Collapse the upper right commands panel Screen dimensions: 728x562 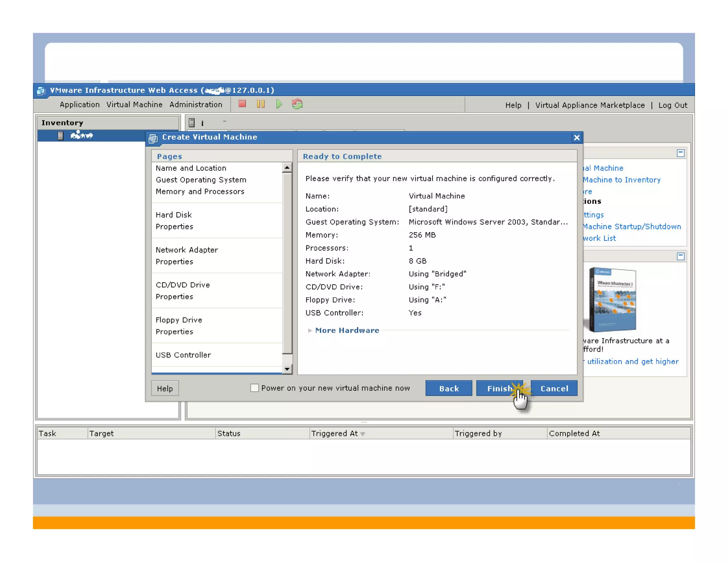[x=680, y=153]
